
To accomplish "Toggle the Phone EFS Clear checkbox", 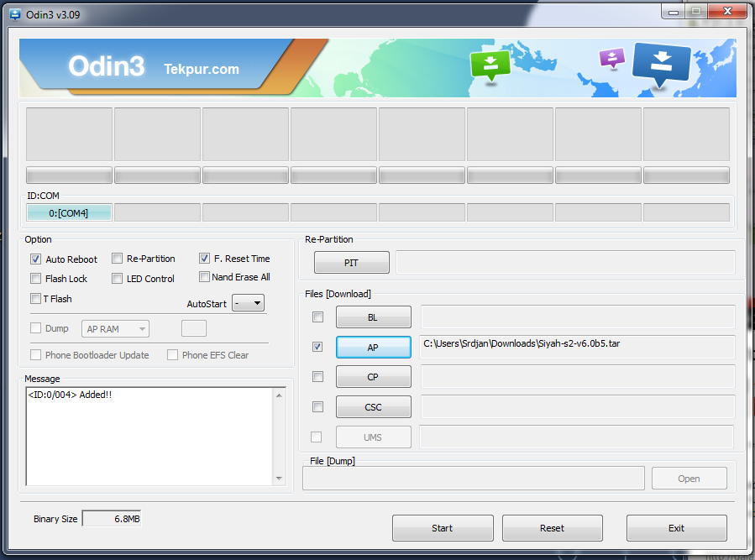I will [172, 355].
